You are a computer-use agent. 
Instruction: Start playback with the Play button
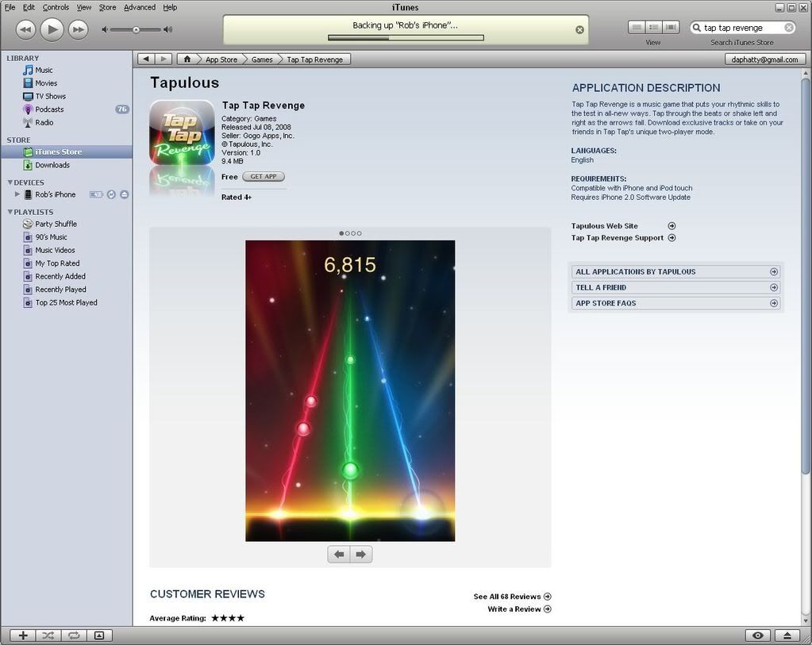click(52, 29)
